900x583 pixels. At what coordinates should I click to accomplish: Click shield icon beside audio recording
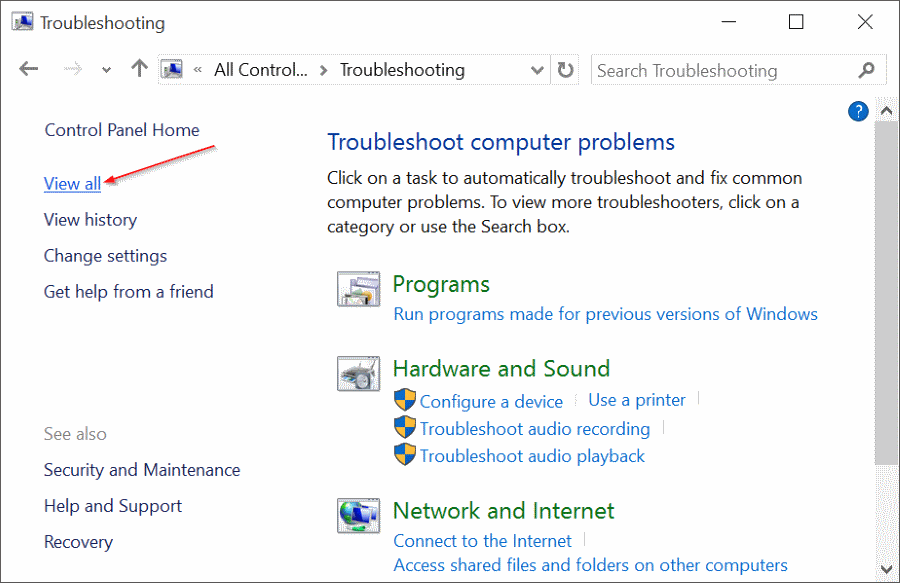point(405,427)
